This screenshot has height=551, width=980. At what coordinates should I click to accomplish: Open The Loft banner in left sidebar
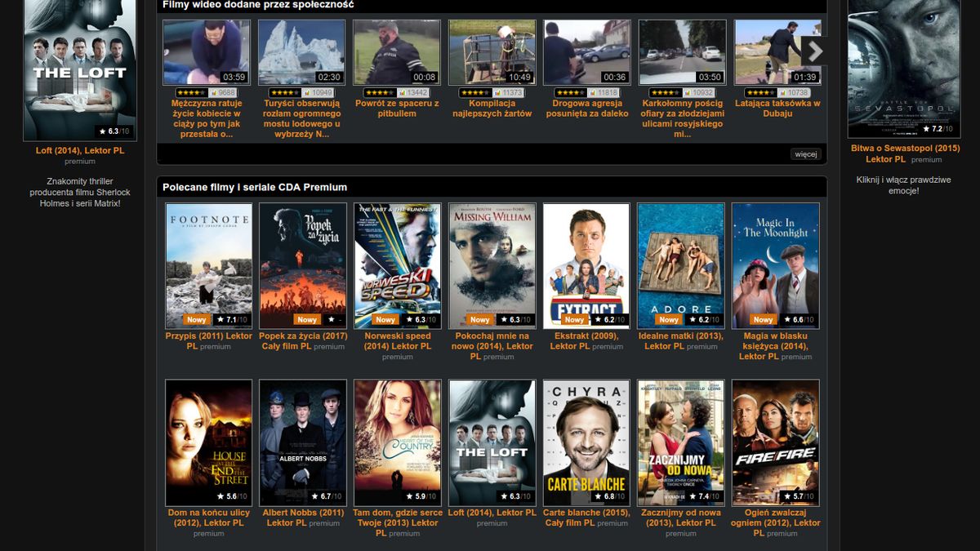(80, 69)
